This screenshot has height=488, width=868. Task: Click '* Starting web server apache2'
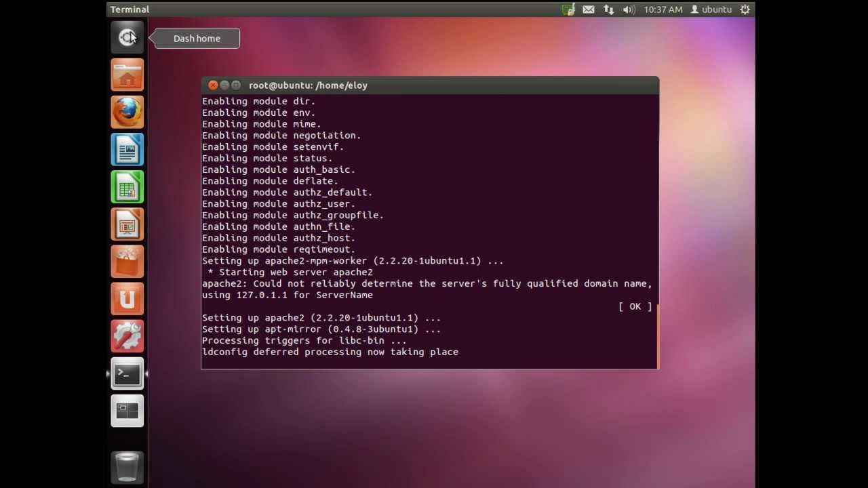pyautogui.click(x=290, y=272)
